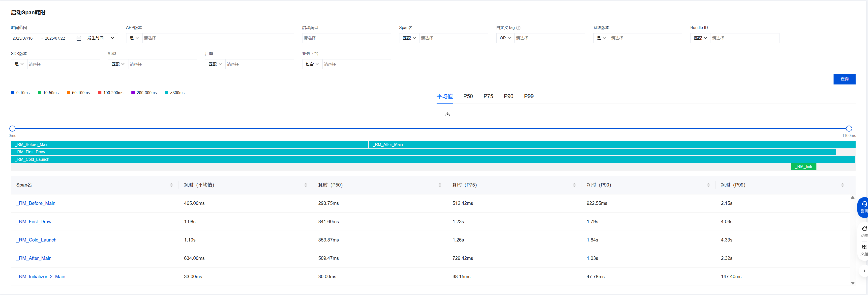Image resolution: width=868 pixels, height=295 pixels.
Task: Sort the 耗时 (P50) column
Action: coord(440,185)
